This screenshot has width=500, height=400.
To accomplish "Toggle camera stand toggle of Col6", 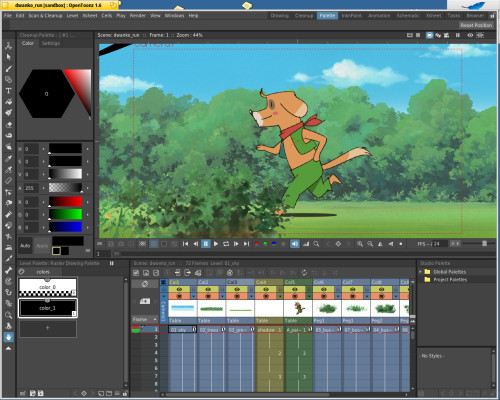I will [324, 296].
